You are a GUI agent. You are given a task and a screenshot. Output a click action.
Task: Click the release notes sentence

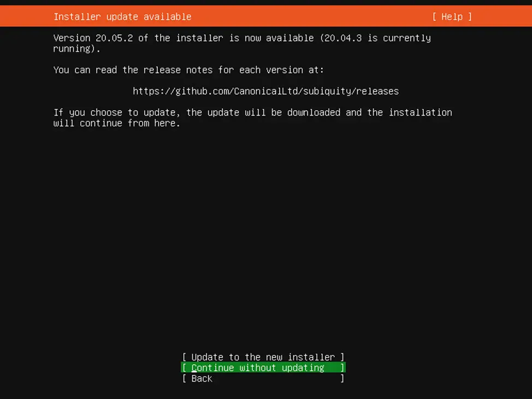coord(188,70)
